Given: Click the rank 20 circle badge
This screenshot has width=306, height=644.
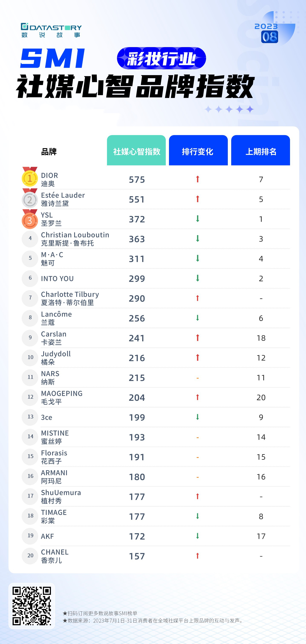Looking at the screenshot, I should [30, 555].
